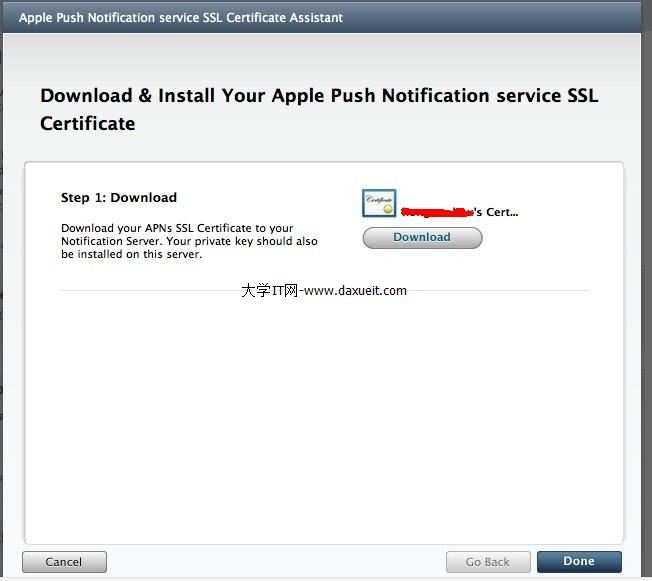The height and width of the screenshot is (581, 652).
Task: Click Cancel to exit the assistant
Action: [x=64, y=562]
